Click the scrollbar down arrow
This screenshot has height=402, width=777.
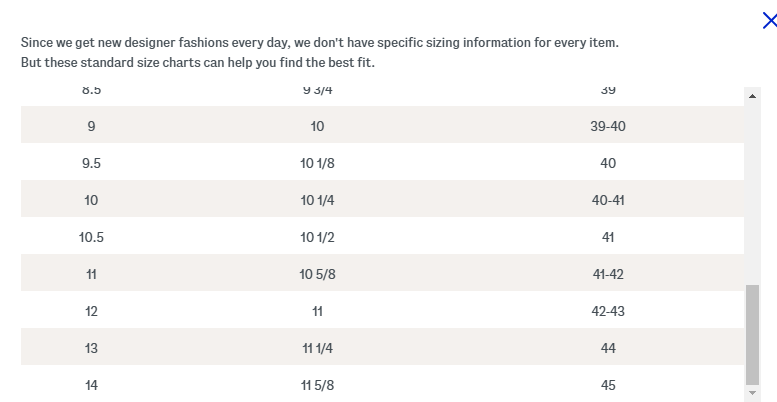pyautogui.click(x=752, y=393)
